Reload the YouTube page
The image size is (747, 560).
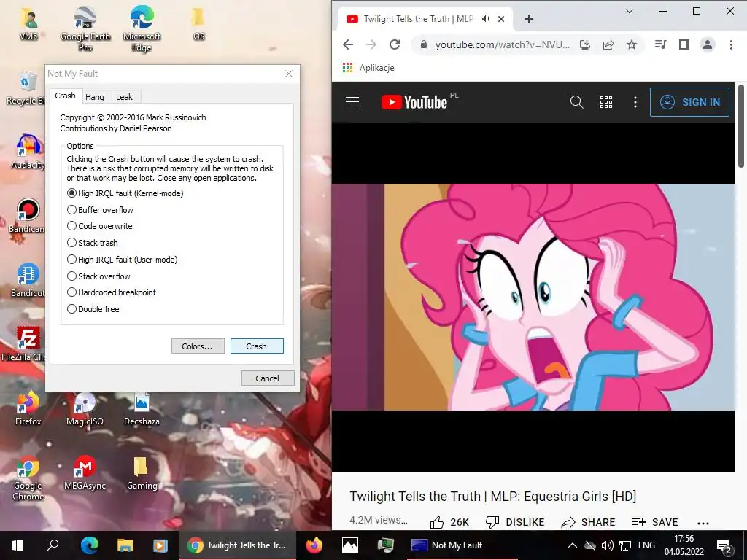point(395,44)
